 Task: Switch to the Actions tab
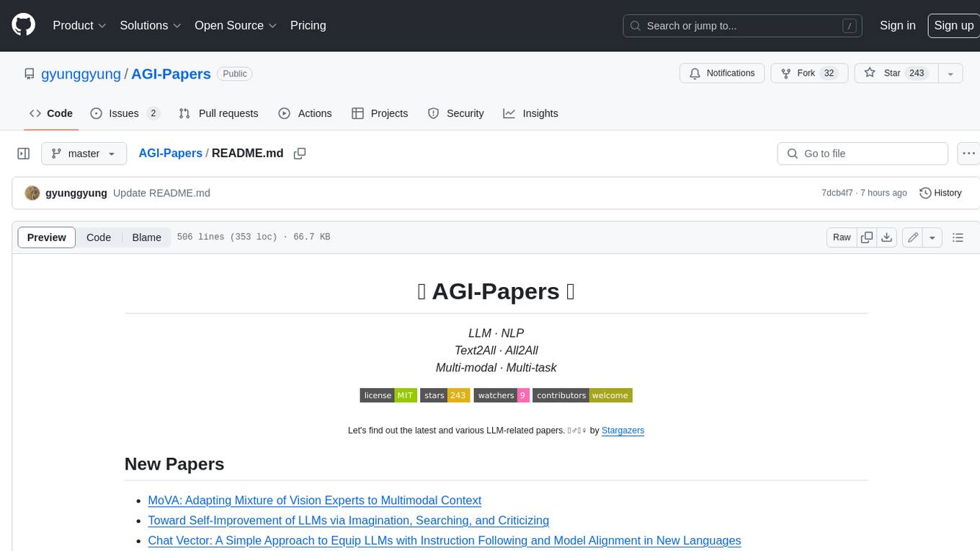[305, 113]
